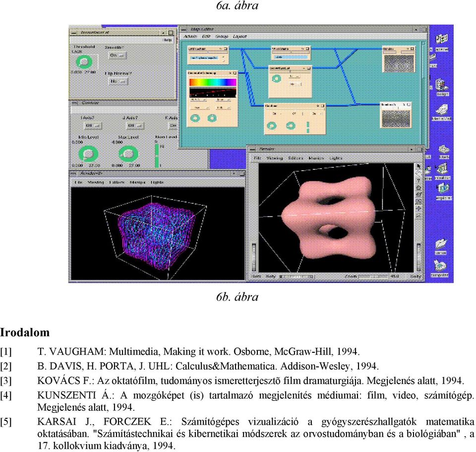Click the Rotx thumbwheel on Render left side
476x452 pixels.
point(254,257)
